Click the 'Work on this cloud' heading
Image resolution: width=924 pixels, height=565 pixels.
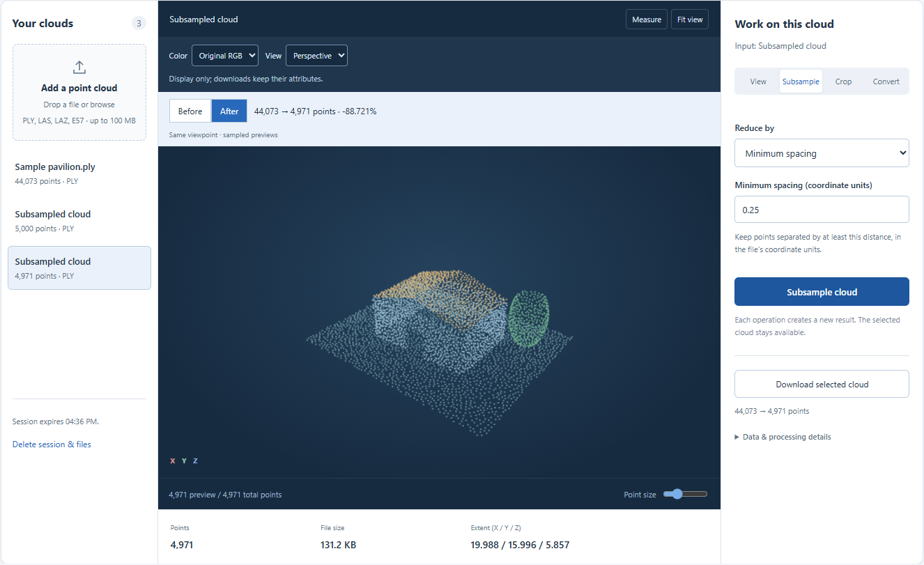pos(784,24)
